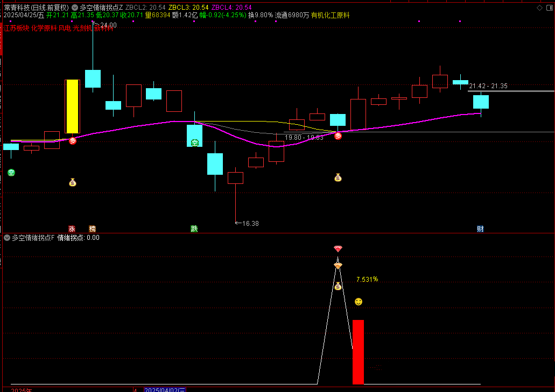Click the money bag below yellow candle
The height and width of the screenshot is (392, 555).
coord(73,182)
